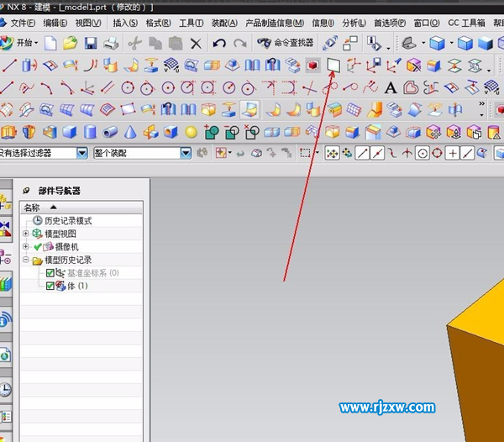Click the datum plane icon in toolbar

333,65
